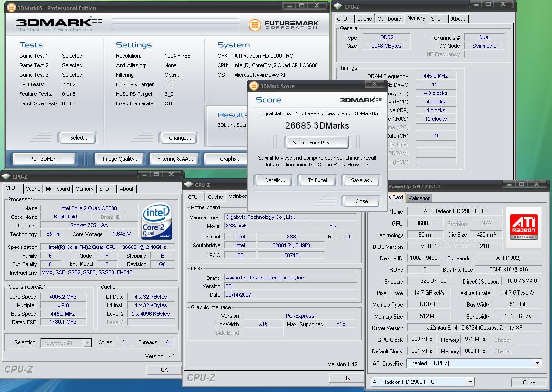Click the Driver Version ati2mtag field

475,328
